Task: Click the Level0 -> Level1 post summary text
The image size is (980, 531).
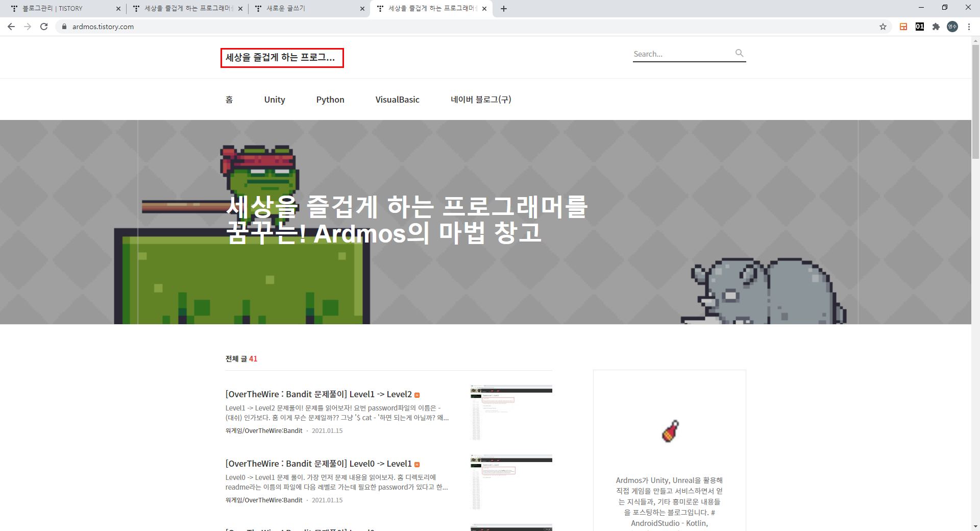Action: click(337, 482)
